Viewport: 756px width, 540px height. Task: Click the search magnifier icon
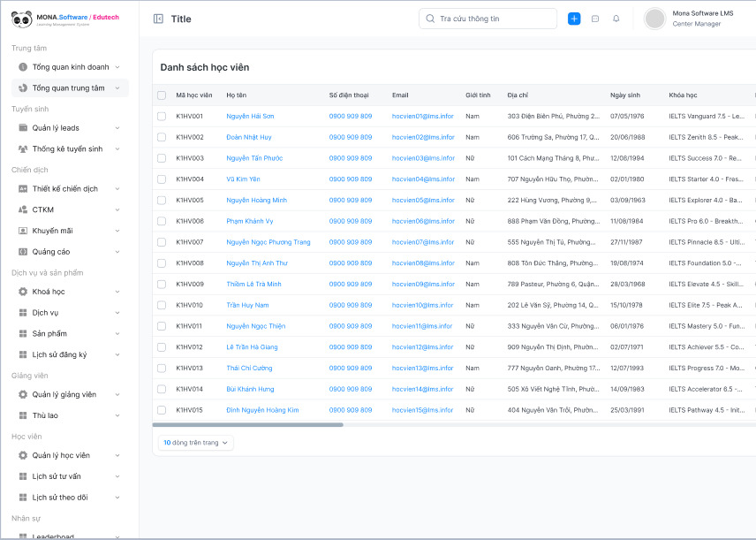point(430,19)
